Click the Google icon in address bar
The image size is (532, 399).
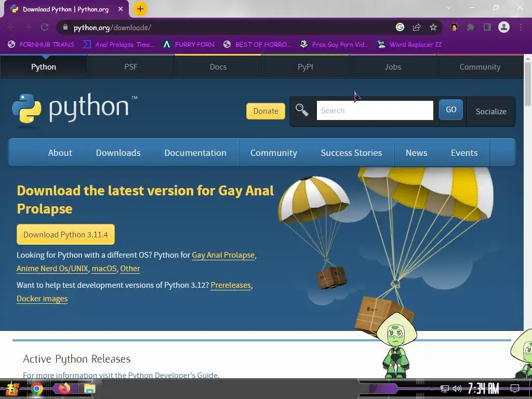point(400,27)
